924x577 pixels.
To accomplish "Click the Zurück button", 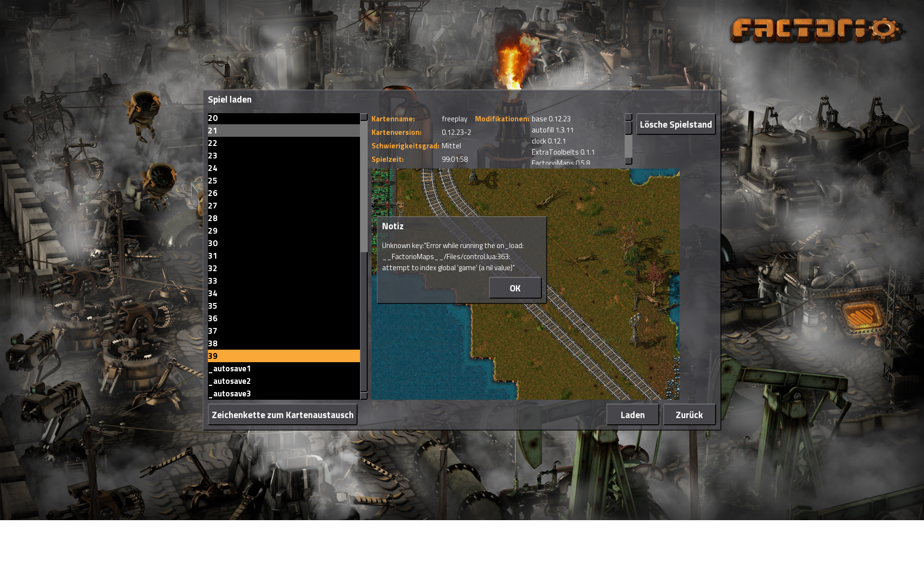I will point(689,415).
